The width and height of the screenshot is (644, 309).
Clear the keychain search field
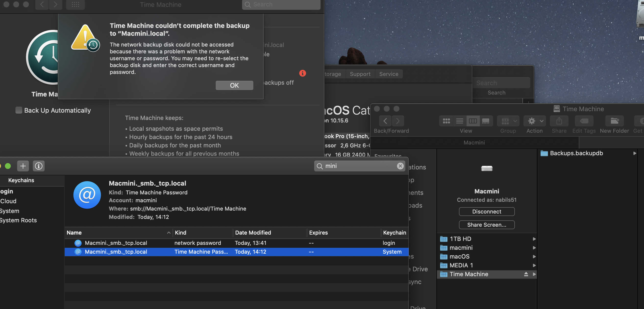point(400,166)
